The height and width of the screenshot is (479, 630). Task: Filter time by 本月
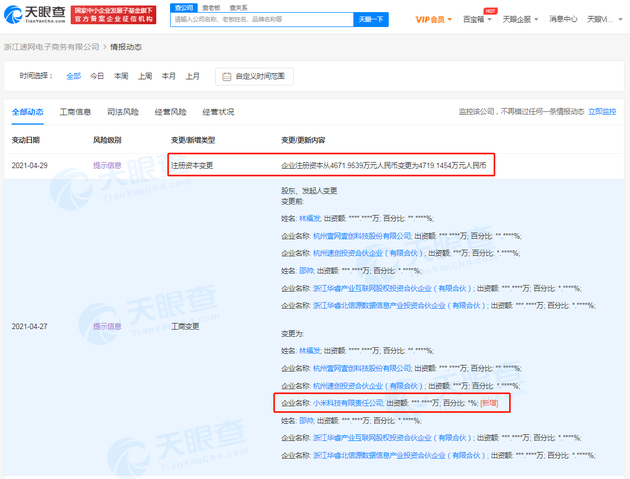click(169, 76)
